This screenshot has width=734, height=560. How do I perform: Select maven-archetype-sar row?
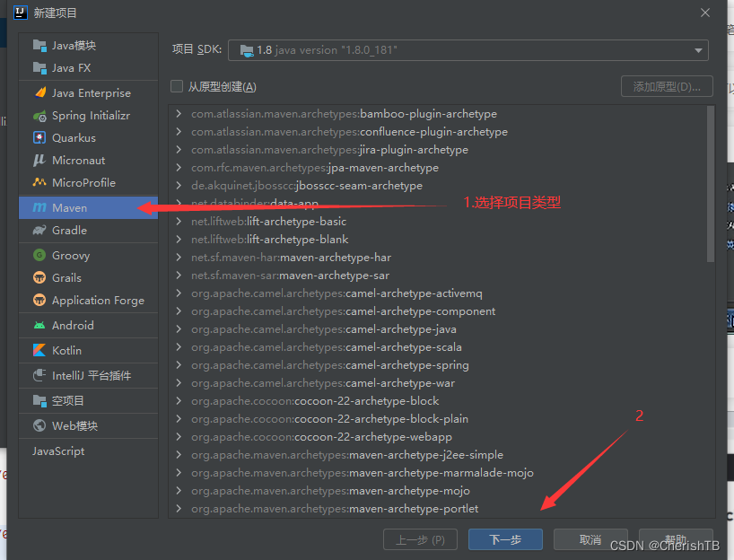[x=438, y=276]
